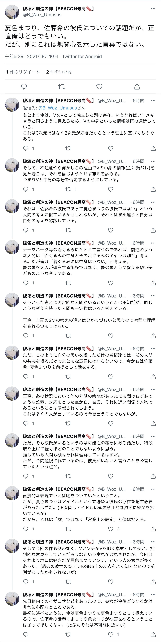Image resolution: width=161 pixels, height=644 pixels.
Task: Open the more options menu of the main tweet
Action: tap(153, 9)
